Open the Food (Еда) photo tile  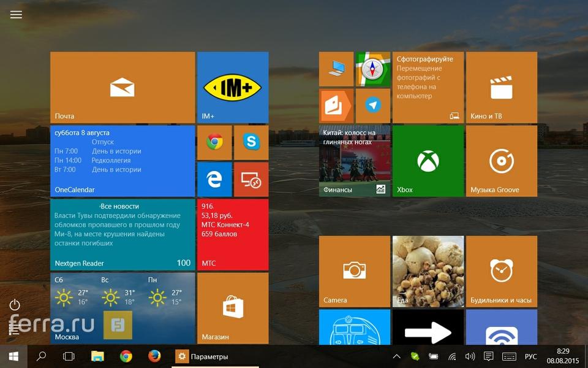pyautogui.click(x=428, y=271)
